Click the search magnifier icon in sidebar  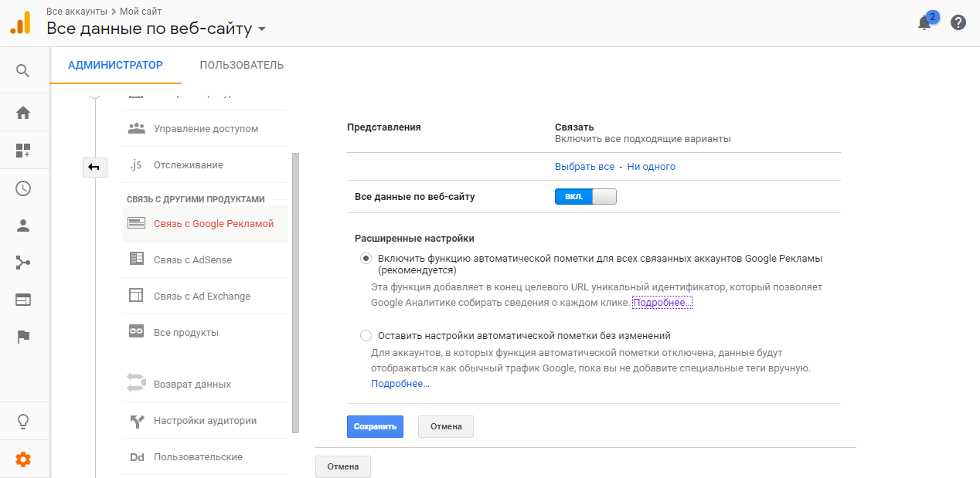pyautogui.click(x=23, y=71)
